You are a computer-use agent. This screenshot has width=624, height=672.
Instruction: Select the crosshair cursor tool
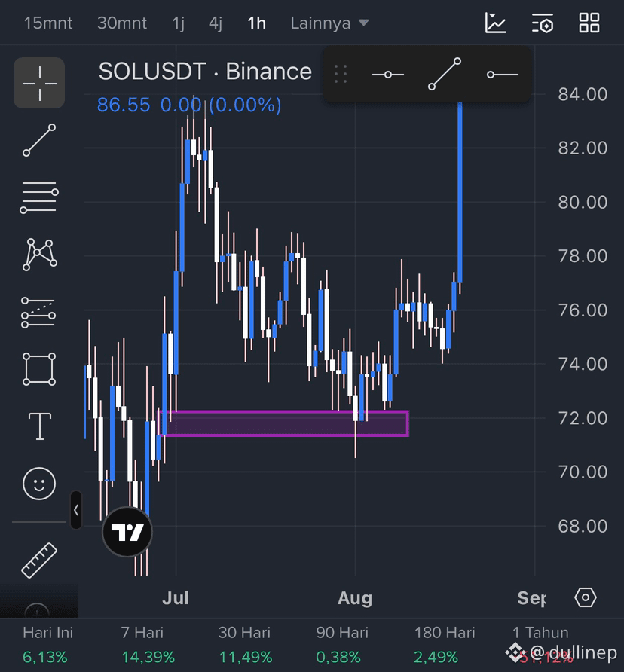(39, 83)
